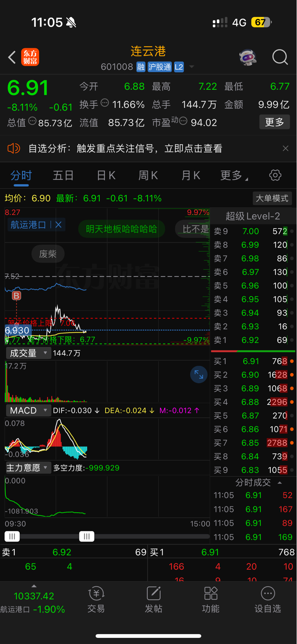Tap the orange dot next to 买7
The height and width of the screenshot is (644, 297).
[x=292, y=442]
